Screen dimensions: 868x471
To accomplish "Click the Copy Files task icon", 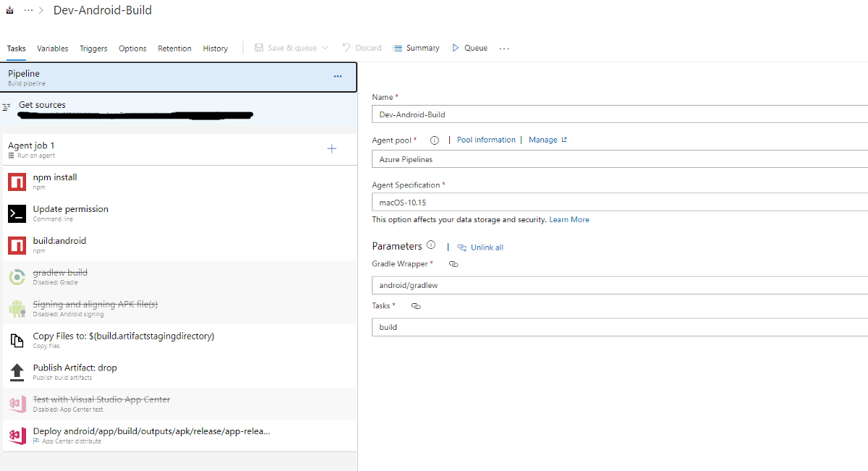I will [x=17, y=341].
